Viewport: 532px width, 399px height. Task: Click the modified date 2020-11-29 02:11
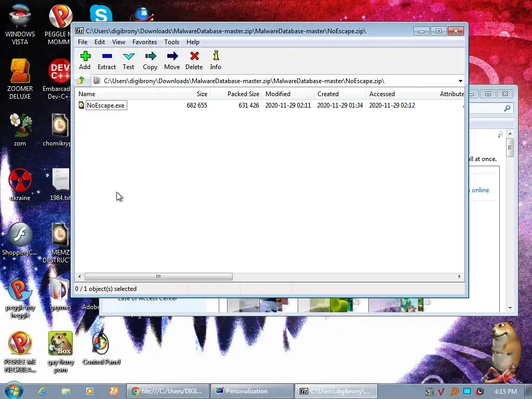point(288,105)
